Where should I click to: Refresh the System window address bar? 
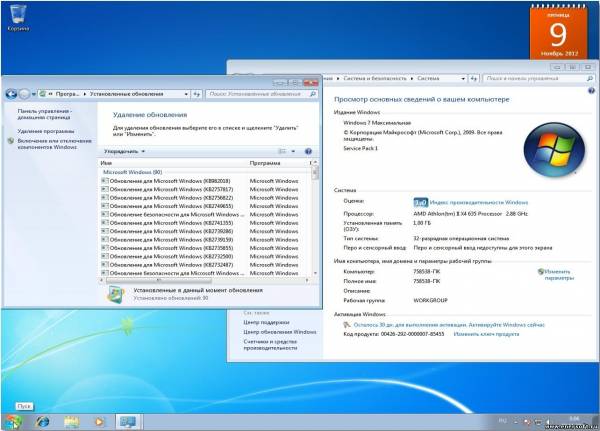474,78
